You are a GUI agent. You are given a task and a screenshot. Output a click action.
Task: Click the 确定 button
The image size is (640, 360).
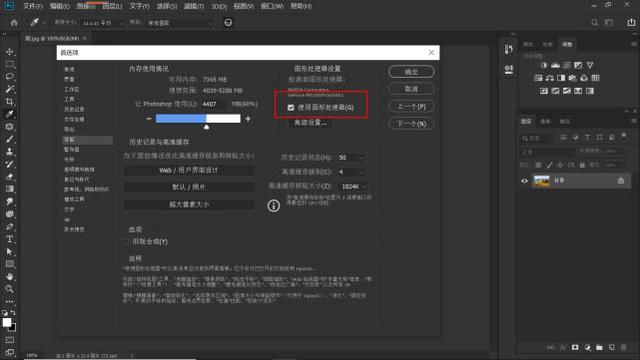(411, 72)
